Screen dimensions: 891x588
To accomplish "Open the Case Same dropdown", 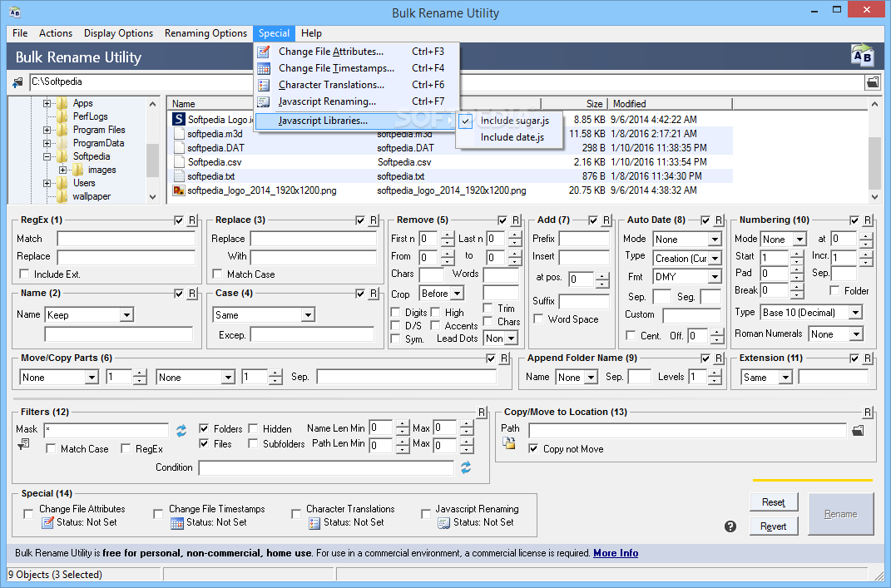I will point(308,314).
